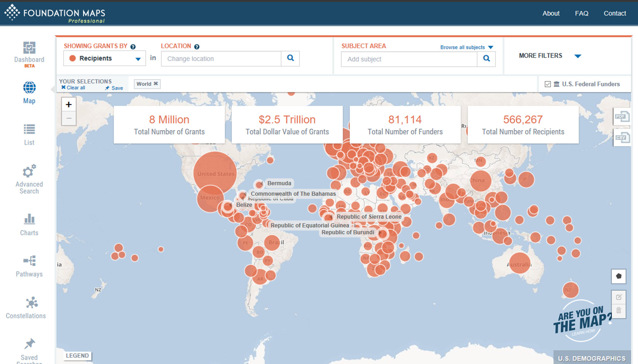The width and height of the screenshot is (638, 364).
Task: Click the $2.5 Trillion dollar value card
Action: [x=287, y=125]
